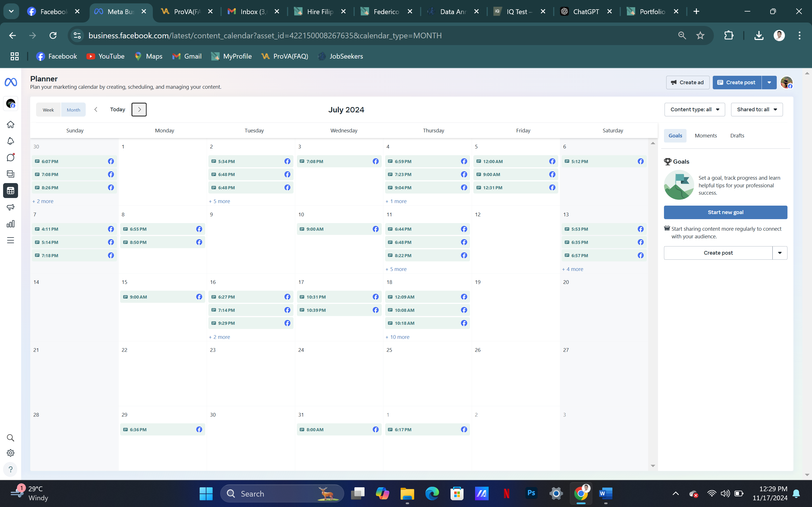Open the Settings gear in sidebar

pyautogui.click(x=10, y=453)
